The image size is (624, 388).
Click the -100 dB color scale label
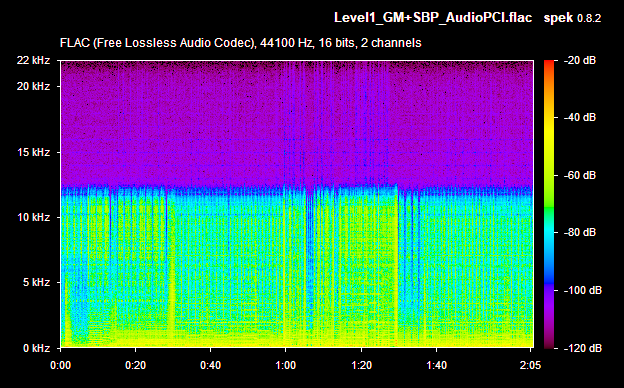point(583,291)
